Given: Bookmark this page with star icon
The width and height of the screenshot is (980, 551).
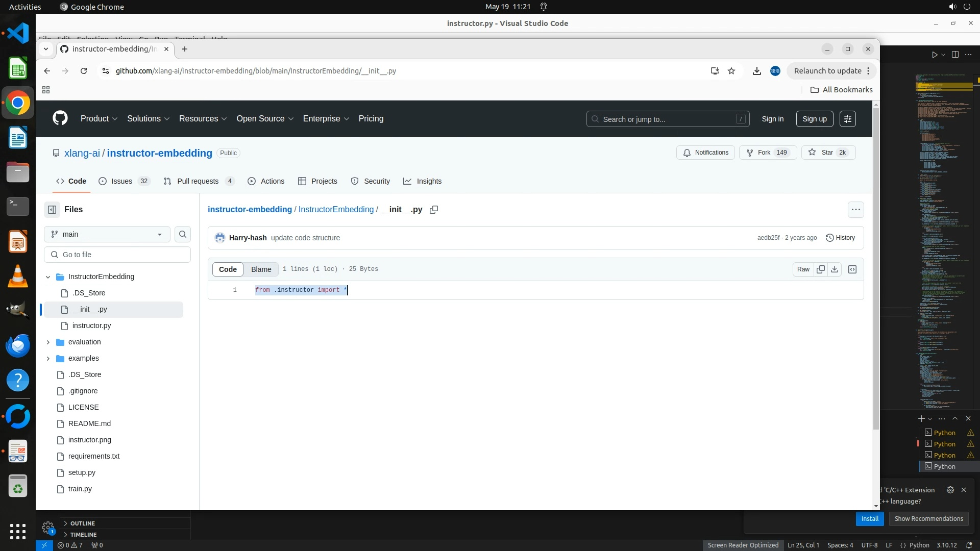Looking at the screenshot, I should [x=731, y=71].
